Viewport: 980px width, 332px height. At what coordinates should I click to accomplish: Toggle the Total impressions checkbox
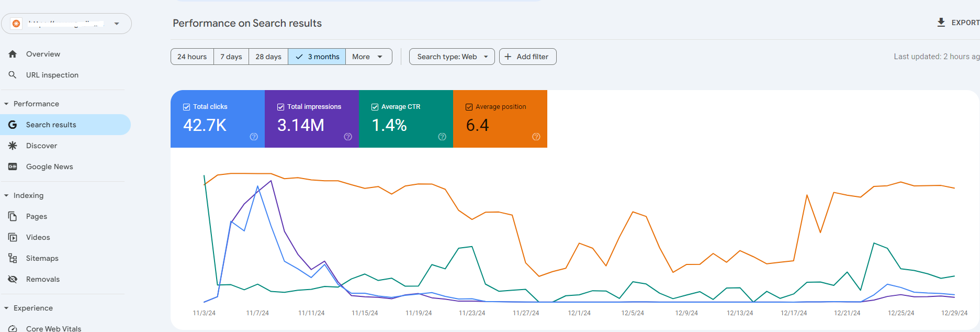click(x=280, y=107)
